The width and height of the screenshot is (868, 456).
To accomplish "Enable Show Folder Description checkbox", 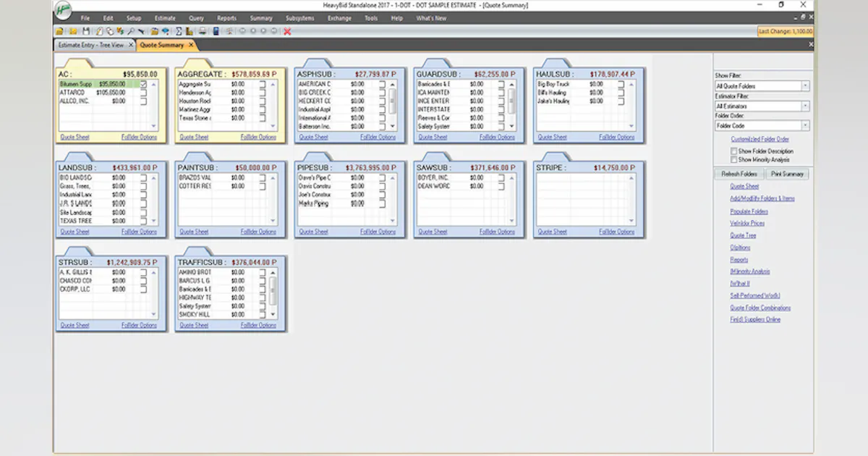I will click(733, 151).
